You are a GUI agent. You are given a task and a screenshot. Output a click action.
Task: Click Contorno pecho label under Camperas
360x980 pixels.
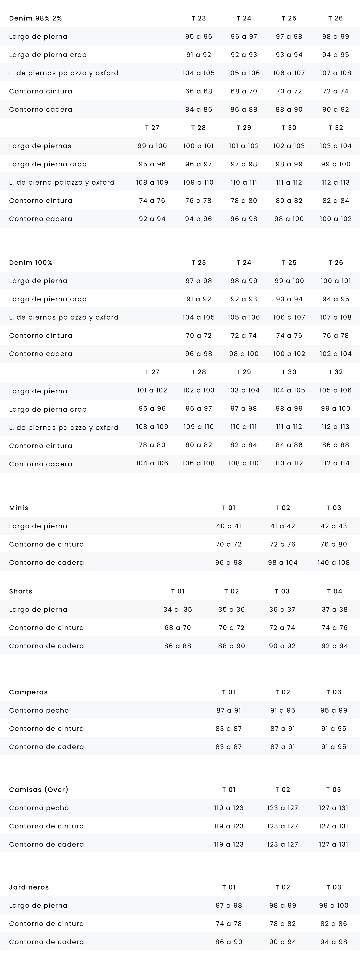(39, 710)
